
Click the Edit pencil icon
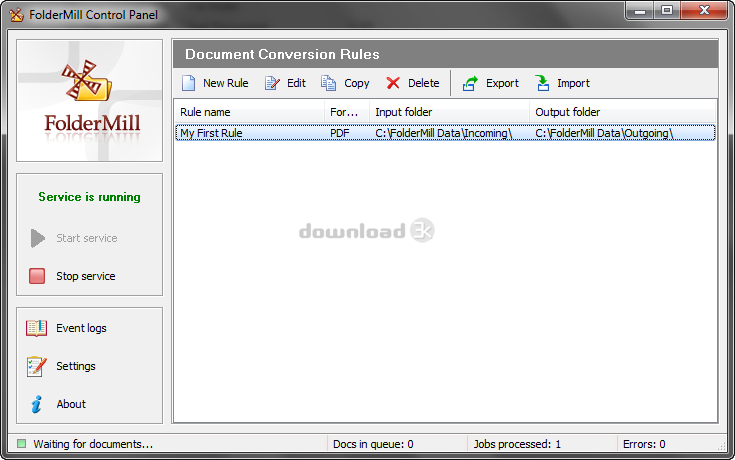(272, 83)
